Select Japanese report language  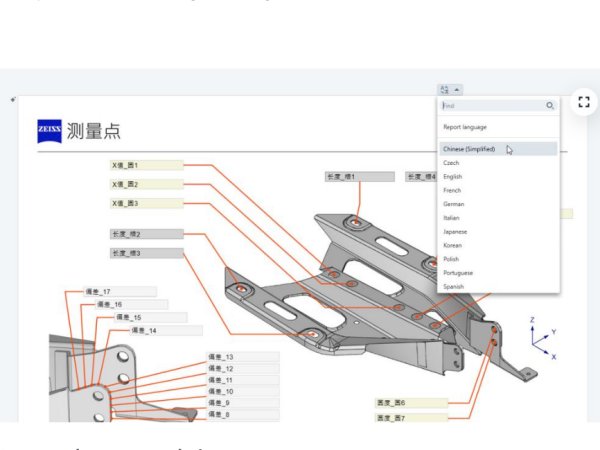pos(455,231)
